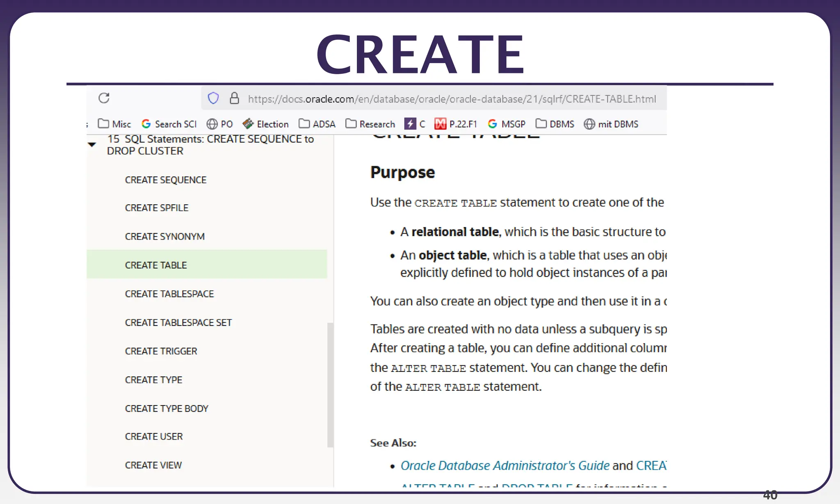This screenshot has height=504, width=840.
Task: Open CREATE VIEW in the sidebar
Action: tap(153, 465)
